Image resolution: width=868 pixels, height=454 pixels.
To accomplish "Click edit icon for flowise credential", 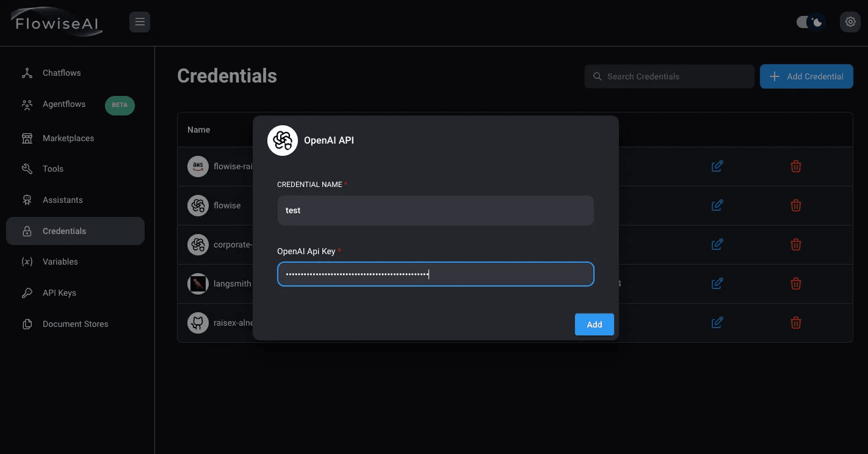I will coord(717,205).
